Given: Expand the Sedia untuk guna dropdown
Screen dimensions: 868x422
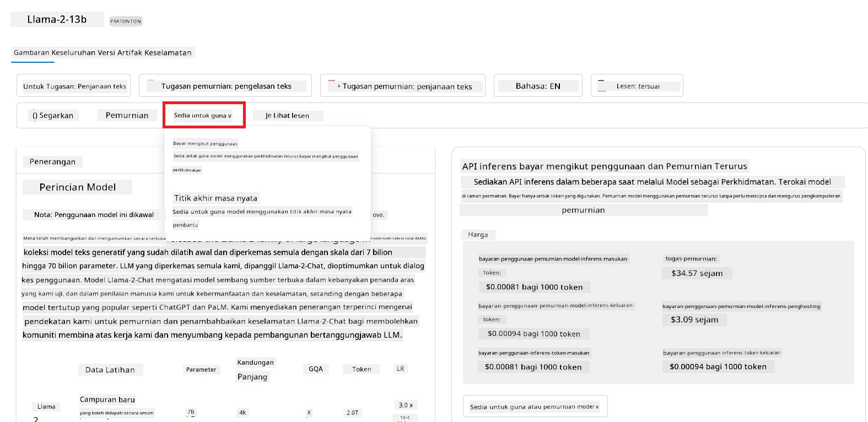Looking at the screenshot, I should pyautogui.click(x=203, y=115).
